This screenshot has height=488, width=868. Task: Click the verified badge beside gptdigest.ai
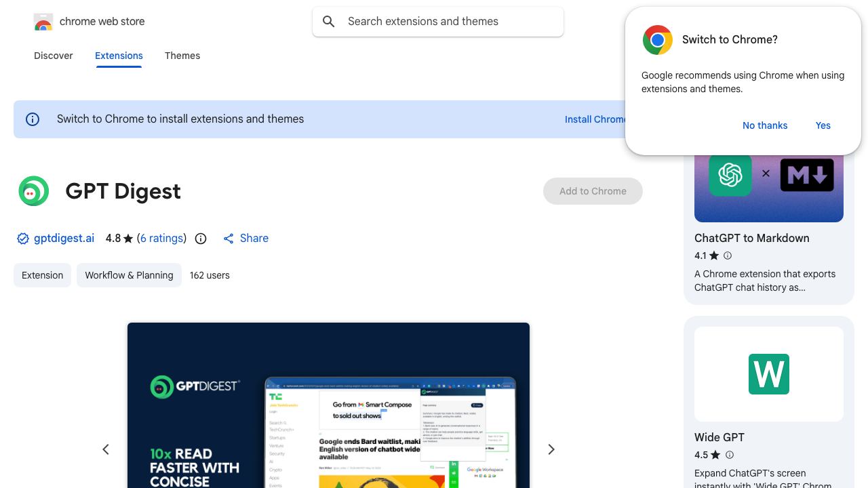(x=23, y=239)
